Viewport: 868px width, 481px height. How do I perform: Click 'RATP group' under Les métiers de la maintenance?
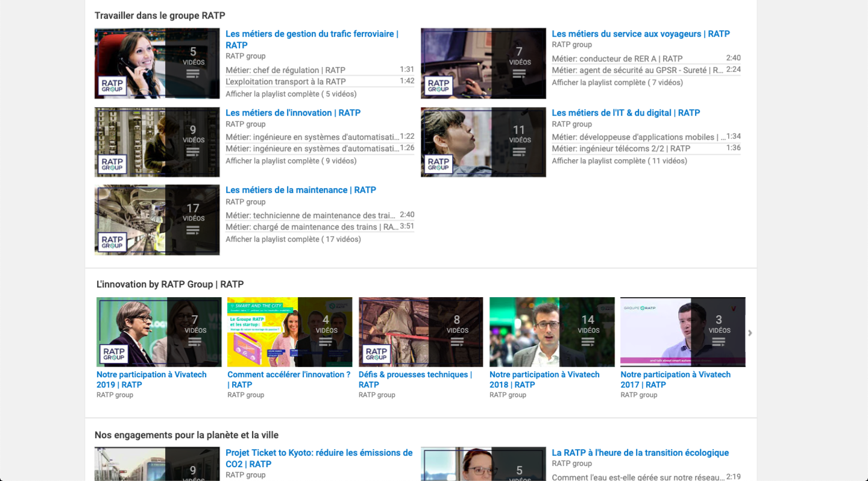coord(245,202)
